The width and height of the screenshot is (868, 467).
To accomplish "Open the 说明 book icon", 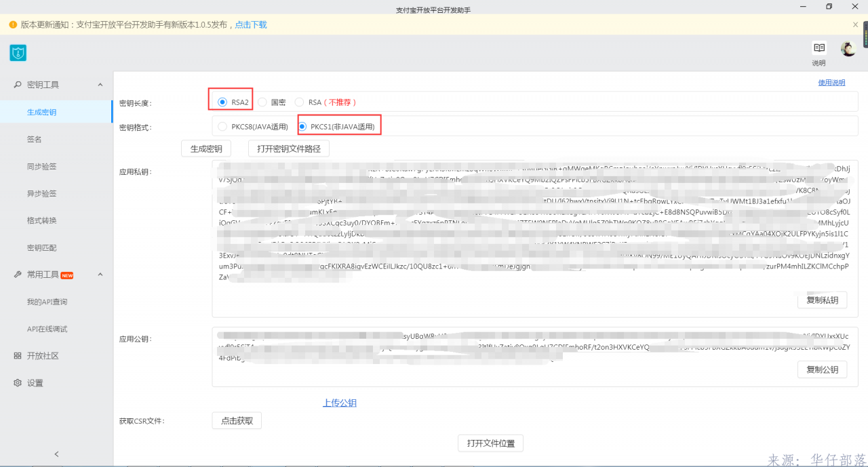I will point(819,48).
